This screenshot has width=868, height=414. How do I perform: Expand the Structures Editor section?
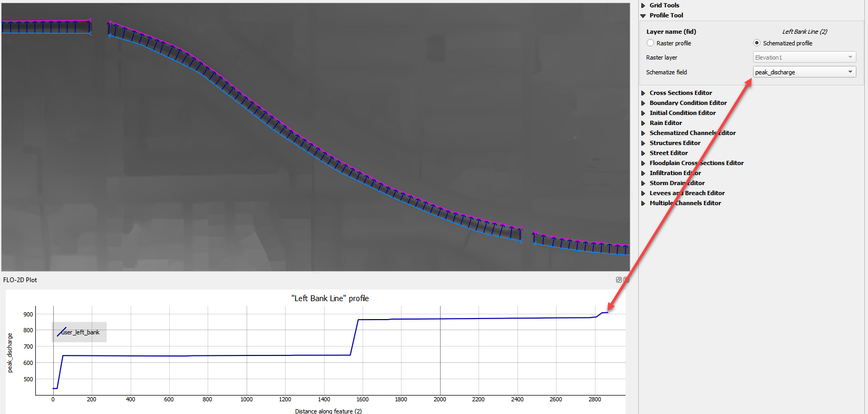pyautogui.click(x=643, y=143)
